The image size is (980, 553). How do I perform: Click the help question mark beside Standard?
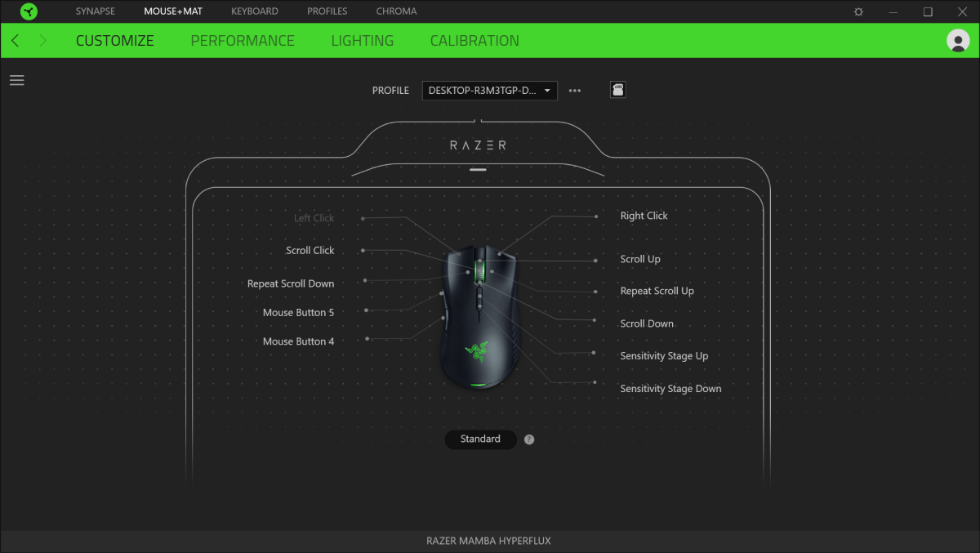(x=529, y=439)
